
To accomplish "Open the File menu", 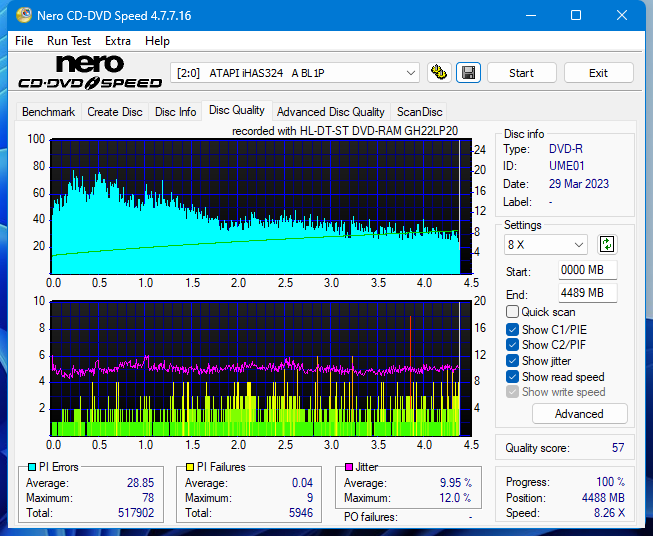I will pos(24,41).
